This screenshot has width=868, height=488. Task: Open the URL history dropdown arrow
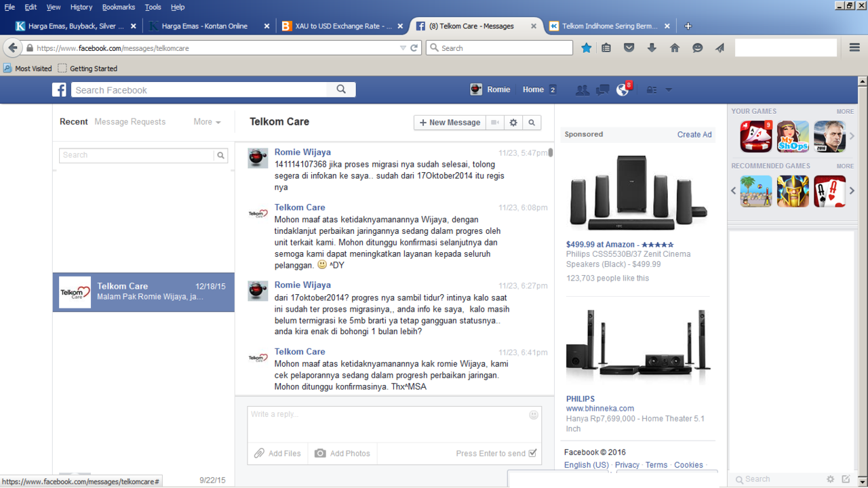click(403, 48)
